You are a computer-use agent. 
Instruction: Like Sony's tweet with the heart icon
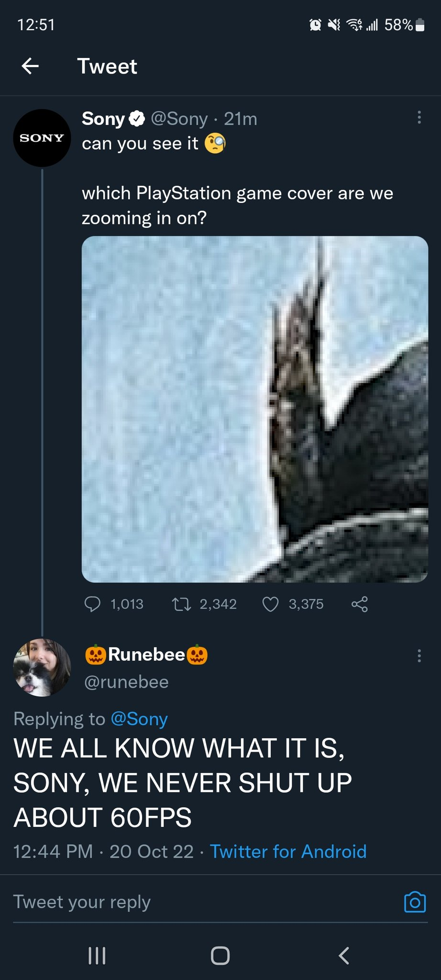click(x=271, y=604)
